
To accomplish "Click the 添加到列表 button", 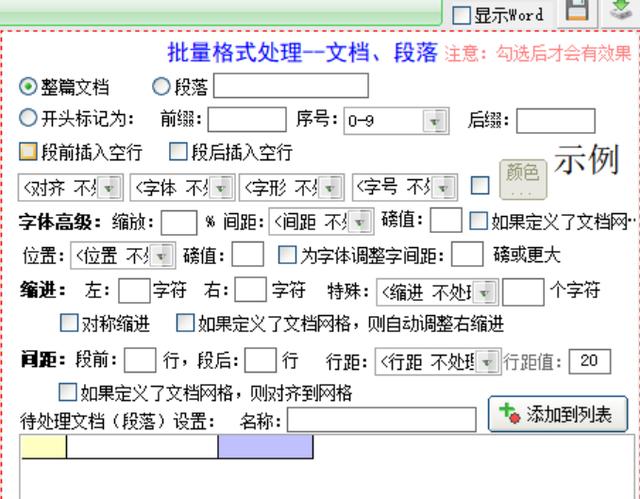I will tap(558, 414).
